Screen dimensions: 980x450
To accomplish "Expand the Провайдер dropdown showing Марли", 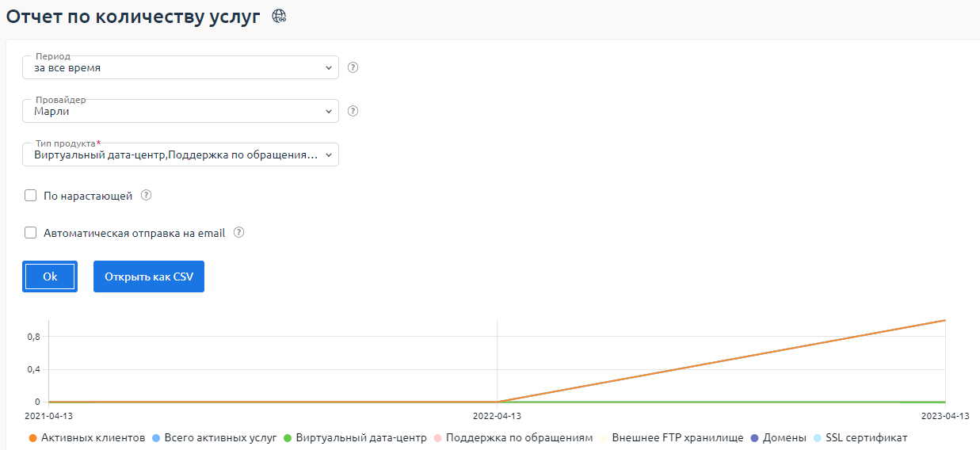I will pos(181,112).
